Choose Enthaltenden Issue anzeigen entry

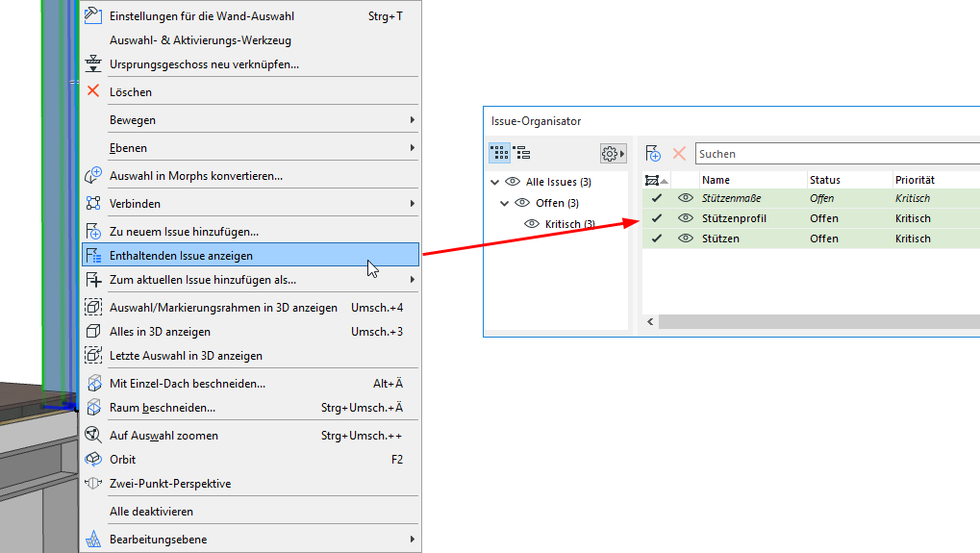point(251,255)
